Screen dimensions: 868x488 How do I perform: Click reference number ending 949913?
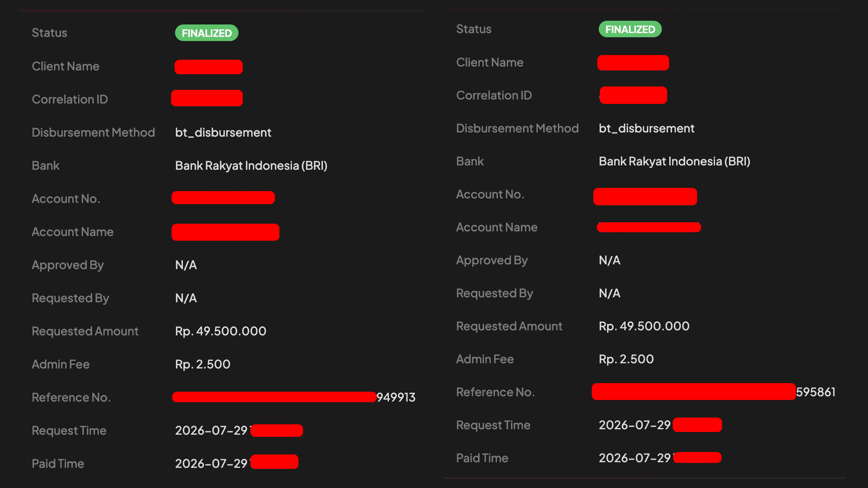pos(294,397)
